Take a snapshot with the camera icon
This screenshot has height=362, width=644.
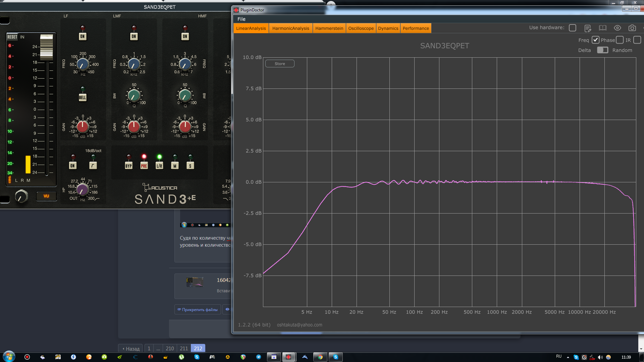pos(632,28)
